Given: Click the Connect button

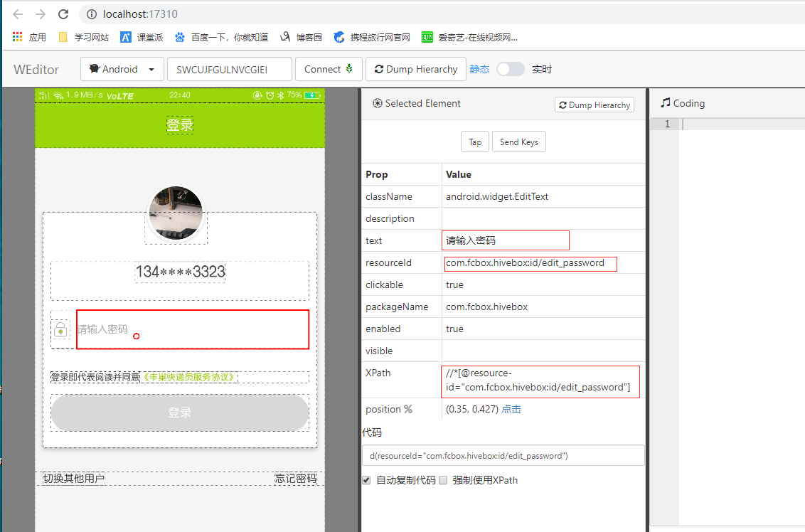Looking at the screenshot, I should click(329, 69).
